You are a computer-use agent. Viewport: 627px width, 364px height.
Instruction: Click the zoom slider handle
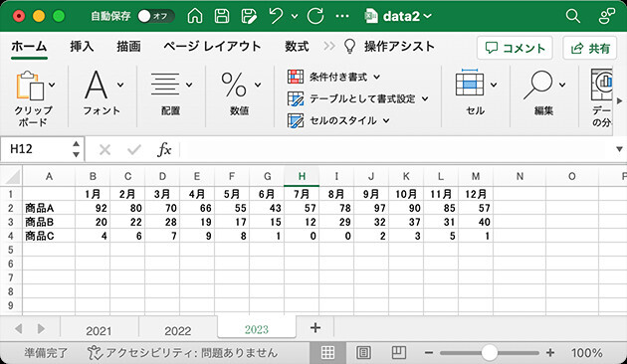coord(489,353)
